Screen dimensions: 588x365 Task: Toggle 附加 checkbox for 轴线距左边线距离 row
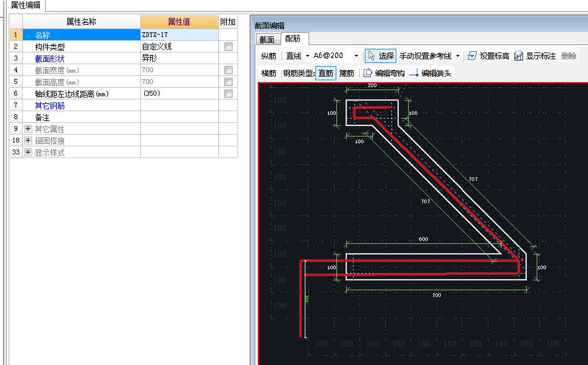pyautogui.click(x=228, y=93)
